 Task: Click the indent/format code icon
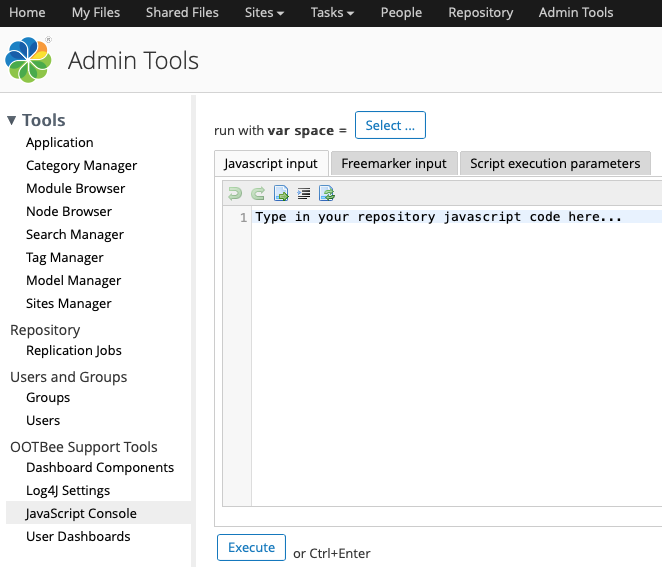point(304,193)
